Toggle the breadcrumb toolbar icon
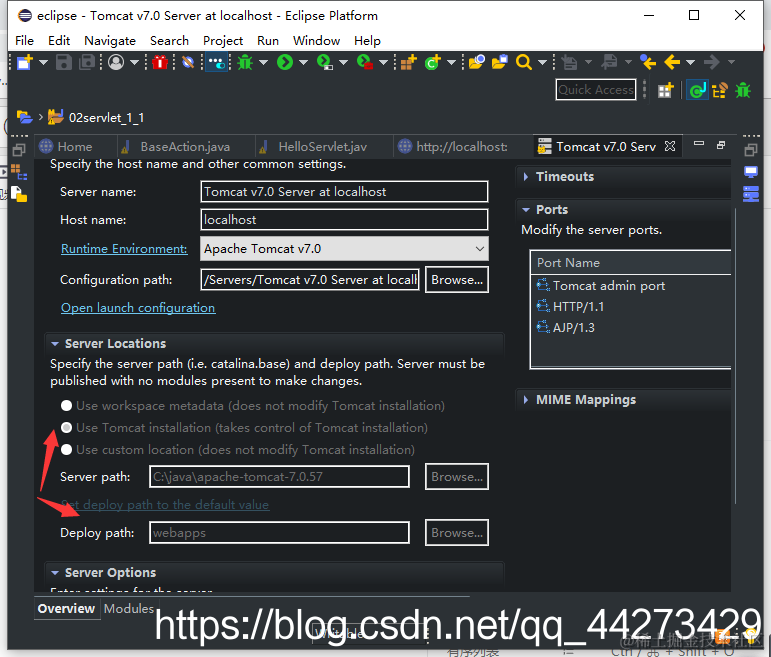The height and width of the screenshot is (657, 771). [216, 62]
